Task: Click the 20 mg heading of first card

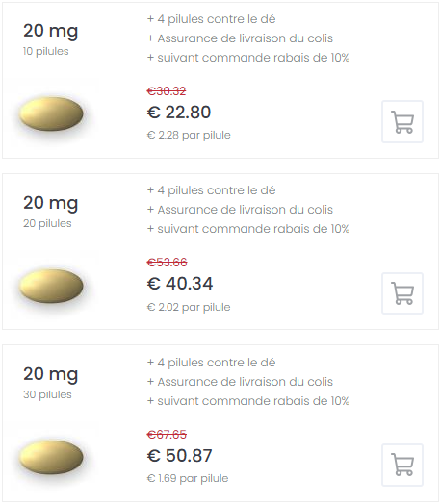Action: pyautogui.click(x=50, y=32)
